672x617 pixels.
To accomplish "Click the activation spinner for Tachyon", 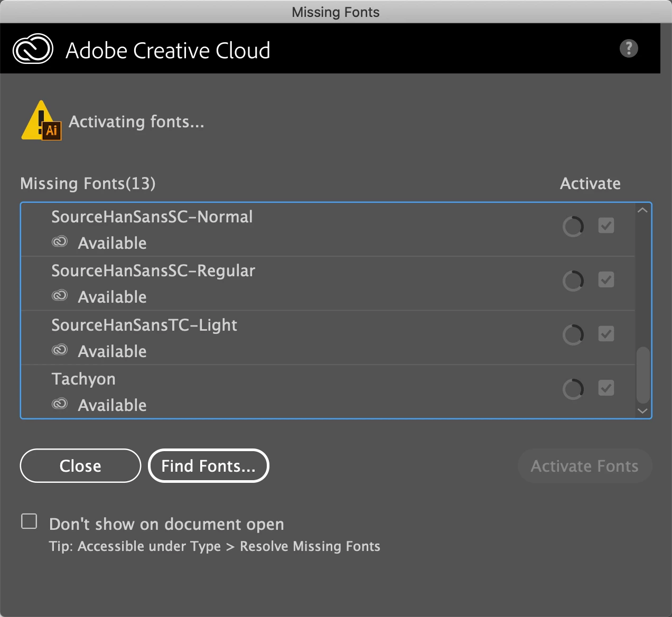I will point(573,389).
